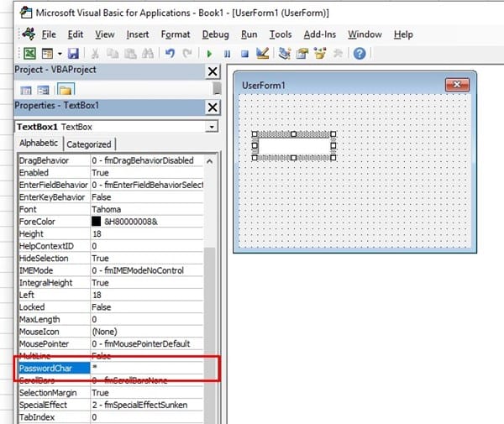
Task: Open the Run menu
Action: [249, 34]
